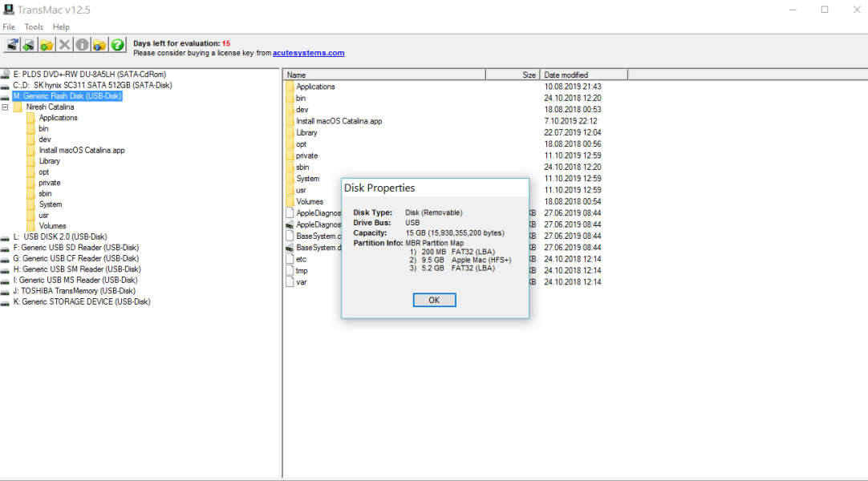Open the Tools menu

click(34, 27)
